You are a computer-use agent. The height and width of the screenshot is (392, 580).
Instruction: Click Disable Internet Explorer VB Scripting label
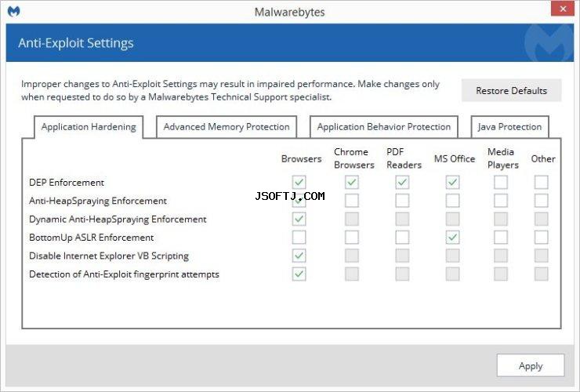tap(109, 256)
